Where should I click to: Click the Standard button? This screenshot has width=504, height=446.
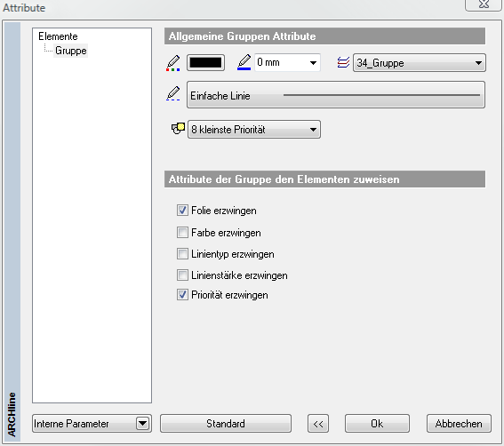click(x=226, y=424)
